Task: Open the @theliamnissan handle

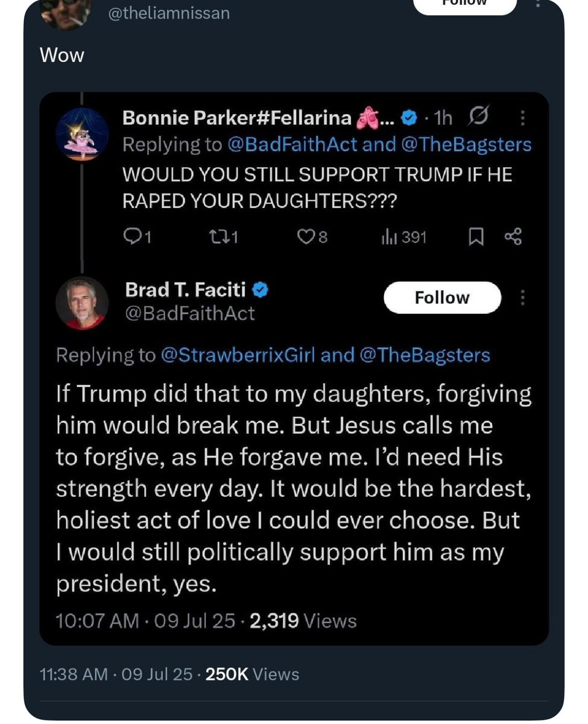Action: coord(169,13)
